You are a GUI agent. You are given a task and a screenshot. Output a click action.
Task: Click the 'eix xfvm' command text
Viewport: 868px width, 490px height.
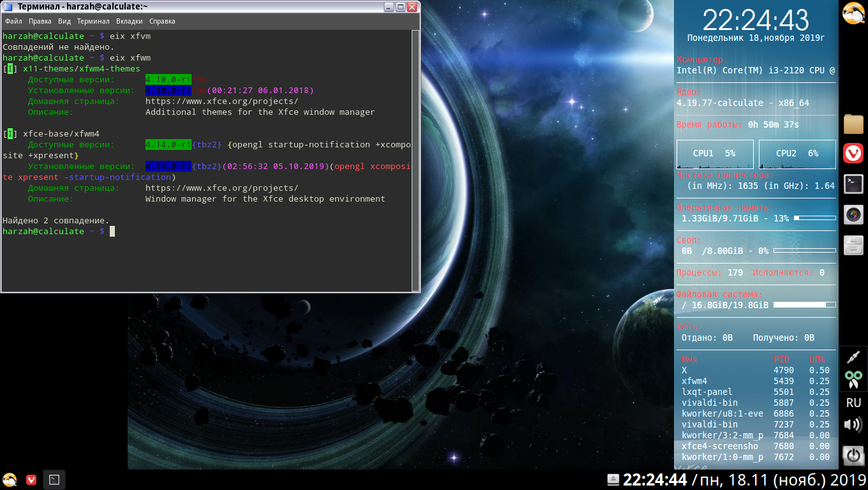click(130, 36)
